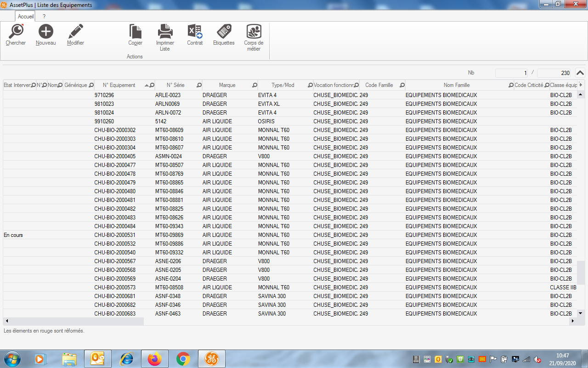The width and height of the screenshot is (588, 368).
Task: Click search icon in Code Criticité header
Action: pos(547,85)
